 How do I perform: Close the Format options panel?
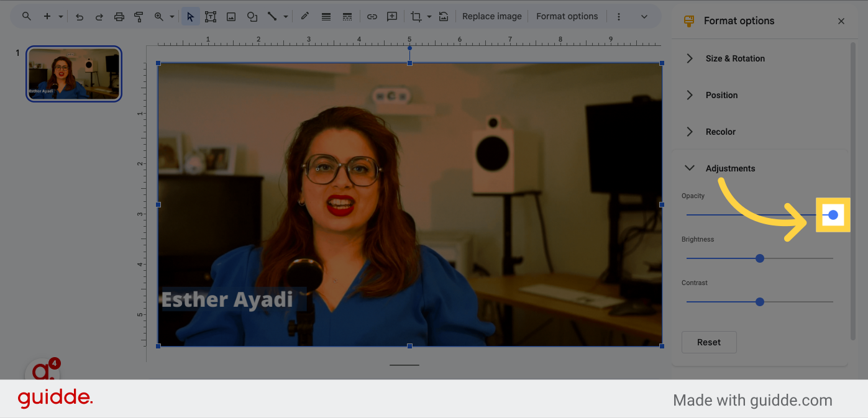[x=841, y=21]
